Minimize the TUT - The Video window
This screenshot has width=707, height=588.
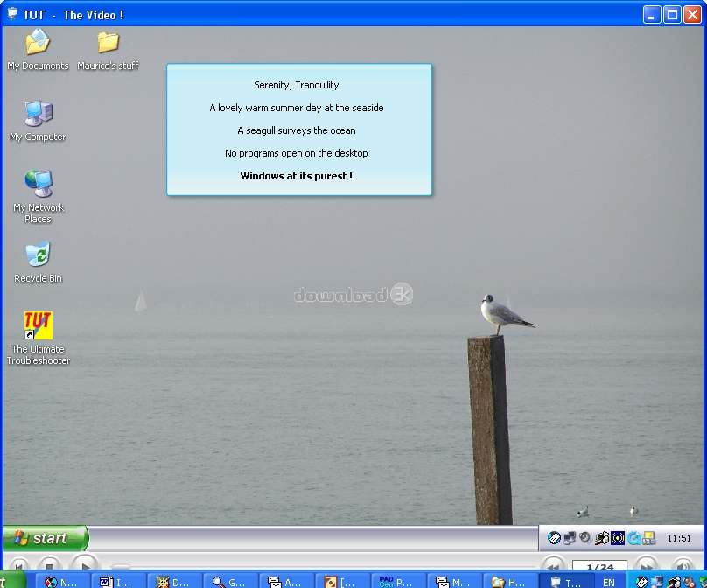[x=651, y=15]
